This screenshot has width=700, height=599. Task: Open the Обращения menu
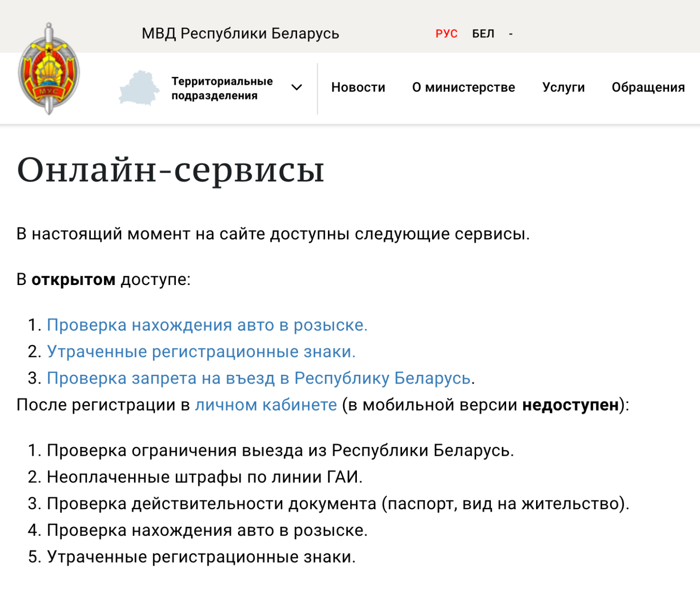648,87
